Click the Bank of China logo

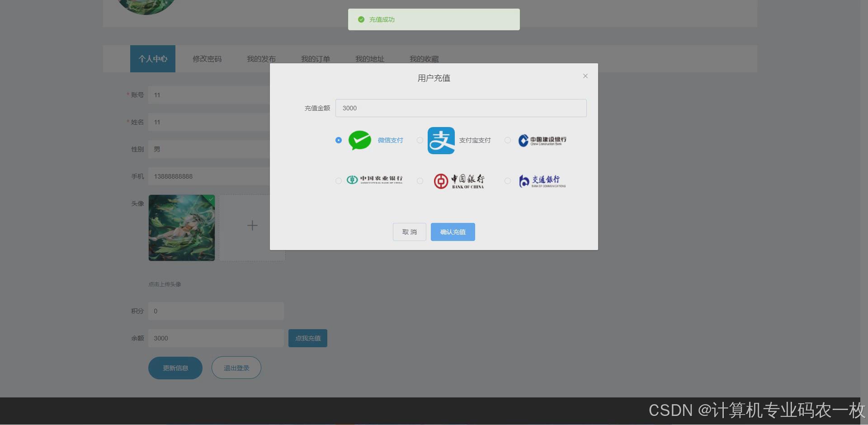(x=459, y=181)
